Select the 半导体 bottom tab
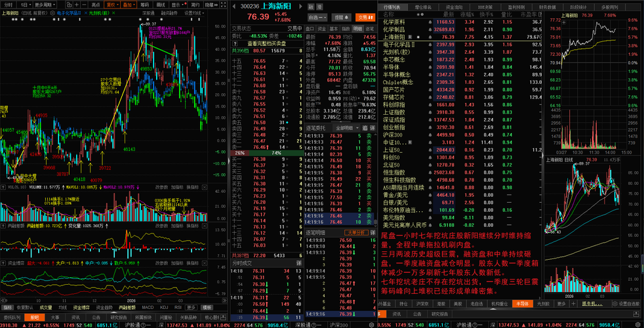644x328 pixels. (523, 304)
